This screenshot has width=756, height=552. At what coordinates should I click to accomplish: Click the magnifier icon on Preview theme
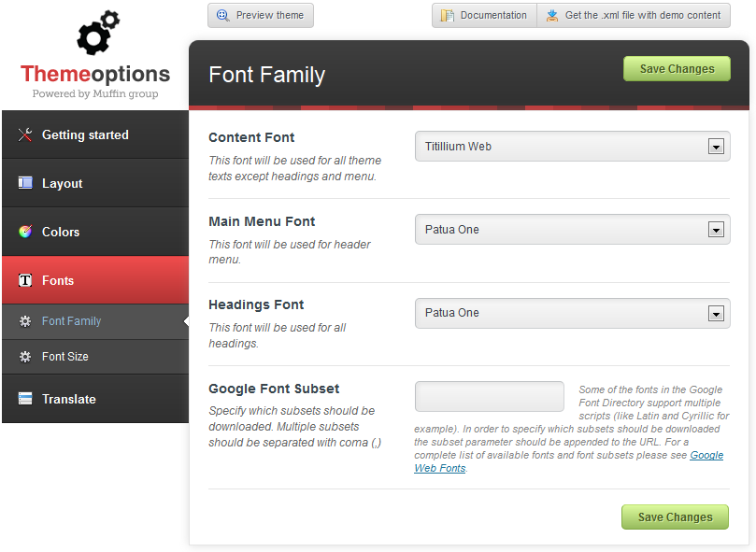(223, 15)
